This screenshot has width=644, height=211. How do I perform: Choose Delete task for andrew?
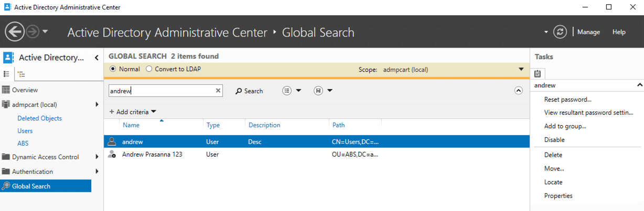point(553,155)
